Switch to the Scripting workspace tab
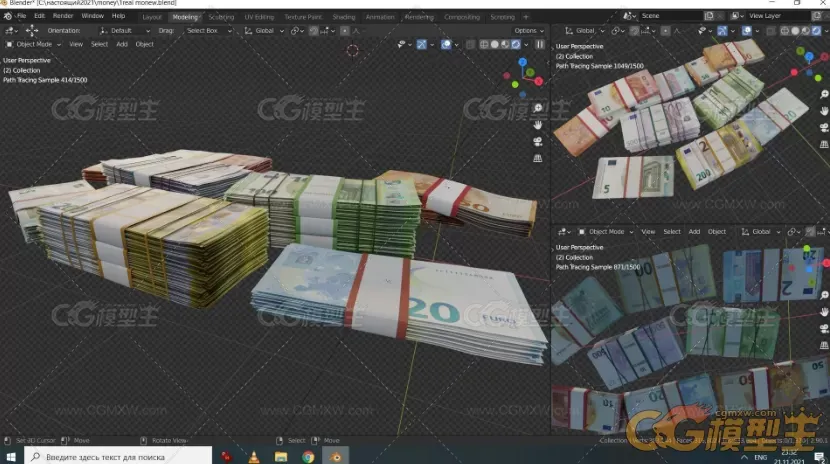This screenshot has height=464, width=830. coord(502,17)
